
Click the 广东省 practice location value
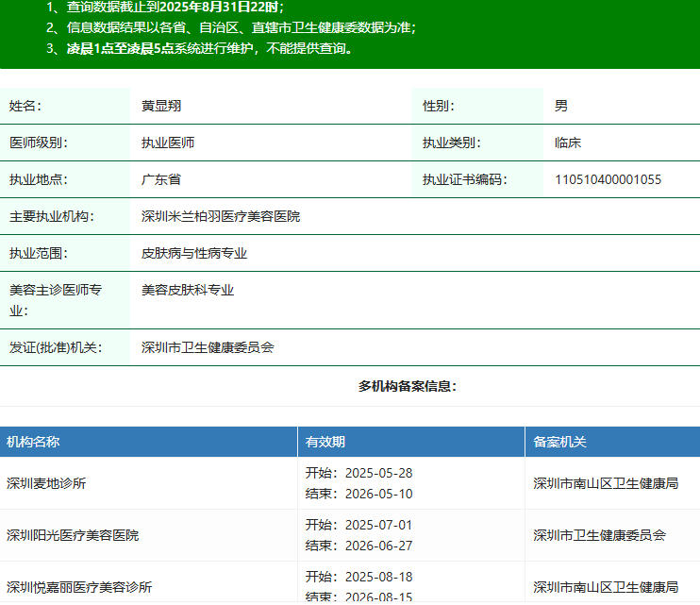pos(161,179)
